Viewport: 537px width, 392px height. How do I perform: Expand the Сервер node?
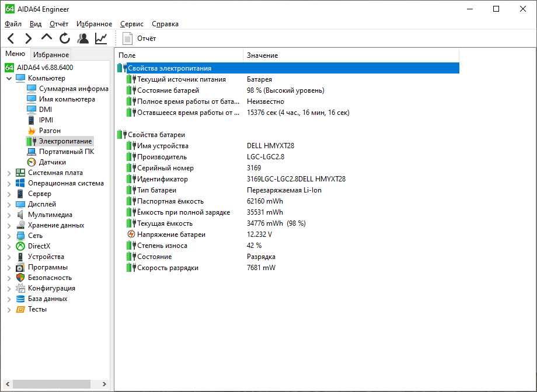pos(9,194)
